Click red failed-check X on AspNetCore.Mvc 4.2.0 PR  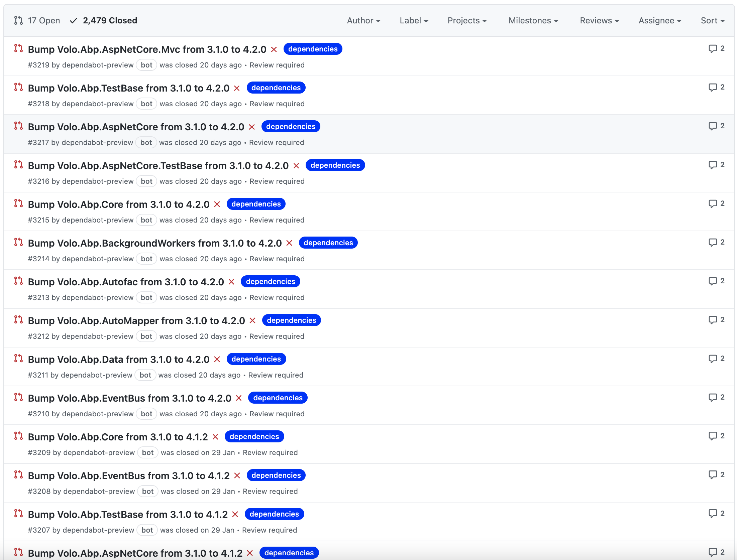[x=274, y=49]
